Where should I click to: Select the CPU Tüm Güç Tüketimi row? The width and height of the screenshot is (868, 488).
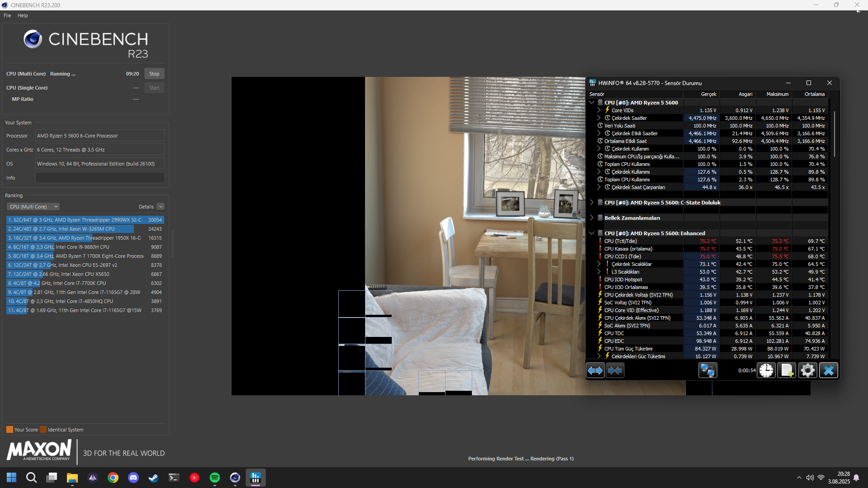click(708, 349)
